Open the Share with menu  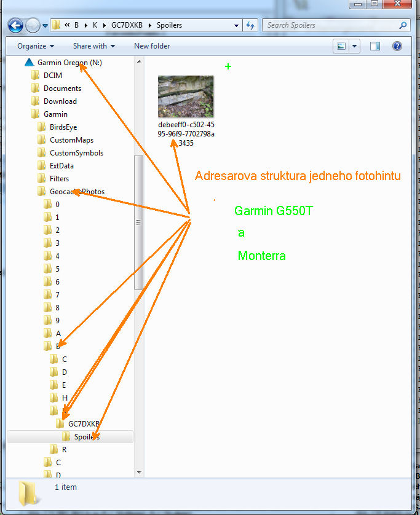coord(93,46)
